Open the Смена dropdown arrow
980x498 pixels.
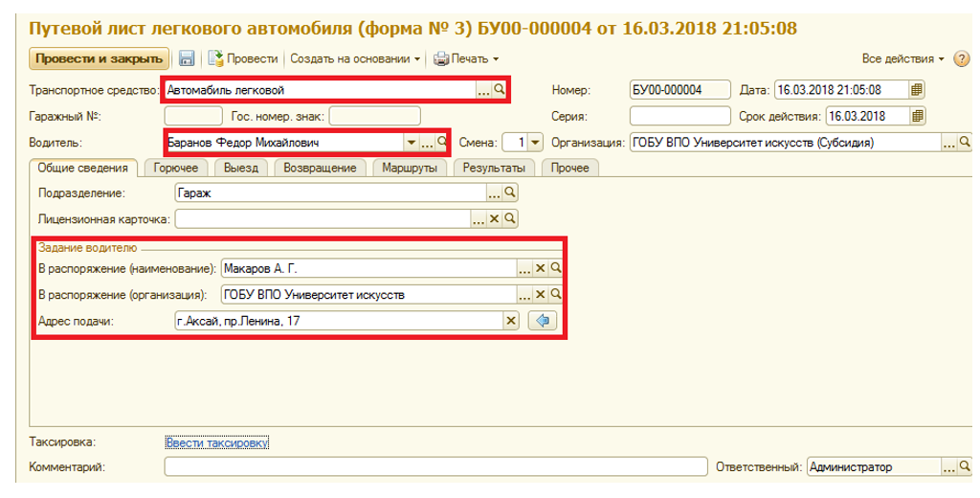pyautogui.click(x=535, y=143)
